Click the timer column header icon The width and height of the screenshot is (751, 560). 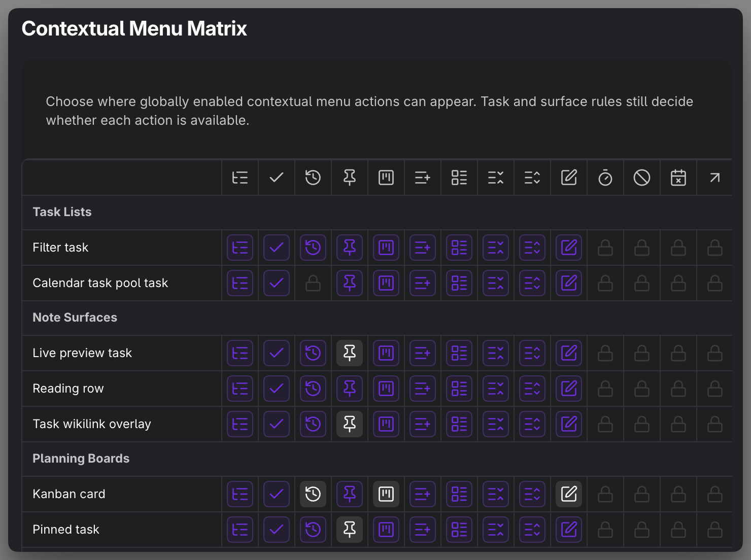pos(605,178)
